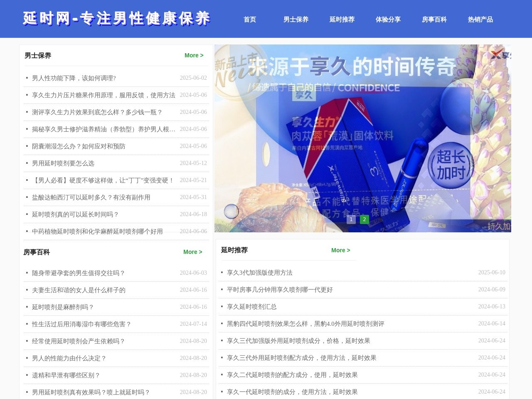532x399 pixels.
Task: Open 夫妻生活和谐的女人是什么样子的 article
Action: point(79,290)
